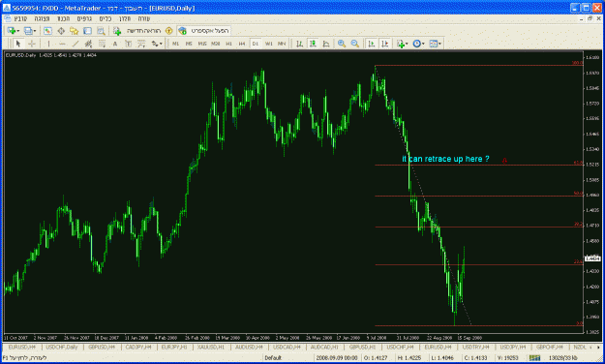The image size is (605, 364).
Task: Switch to M5 timeframe
Action: click(189, 44)
